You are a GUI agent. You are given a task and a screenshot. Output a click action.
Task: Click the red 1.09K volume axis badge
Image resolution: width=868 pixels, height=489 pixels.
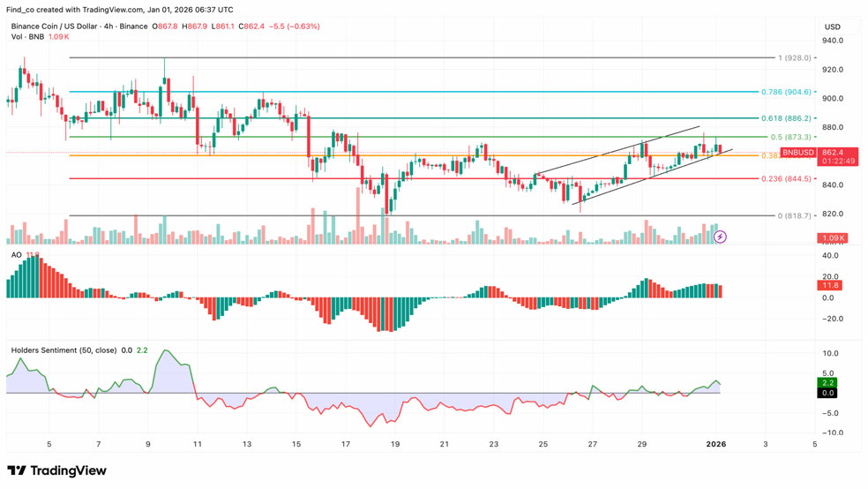click(x=833, y=238)
